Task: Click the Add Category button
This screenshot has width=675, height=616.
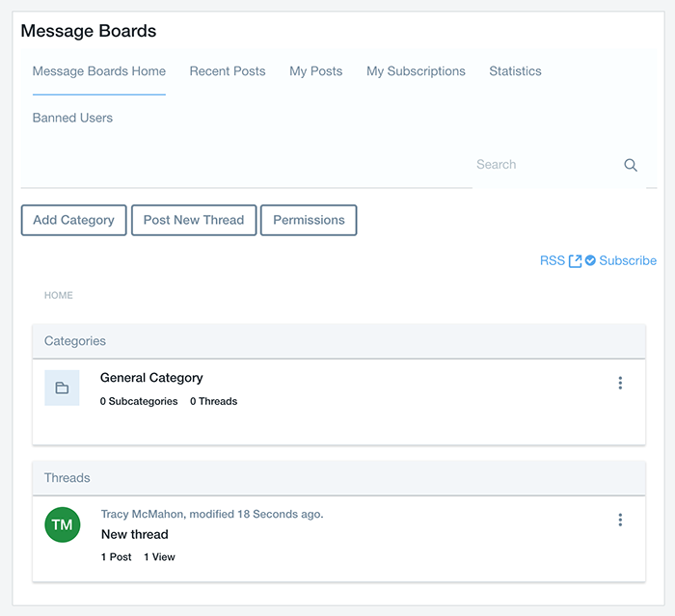Action: [x=74, y=220]
